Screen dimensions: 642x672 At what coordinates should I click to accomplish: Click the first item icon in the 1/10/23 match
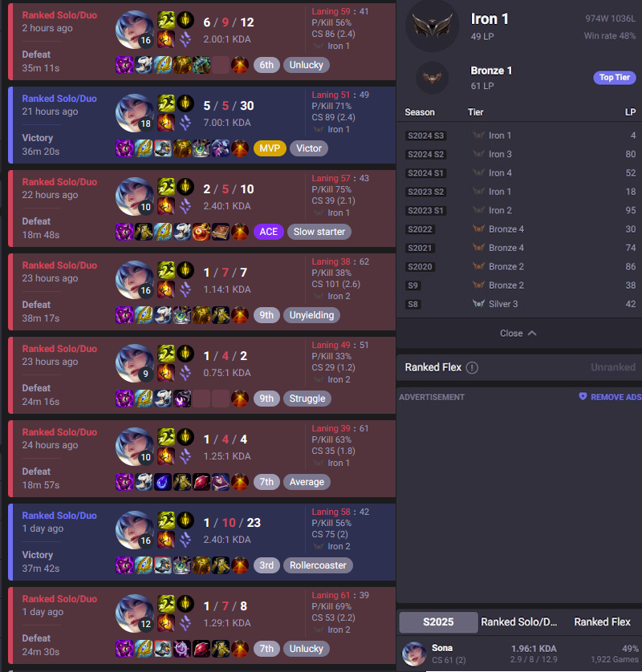(124, 565)
